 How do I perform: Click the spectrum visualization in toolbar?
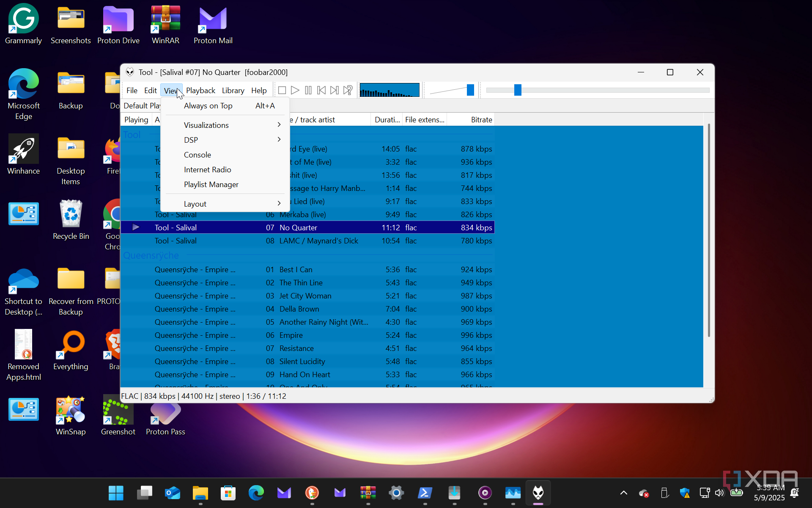point(390,90)
